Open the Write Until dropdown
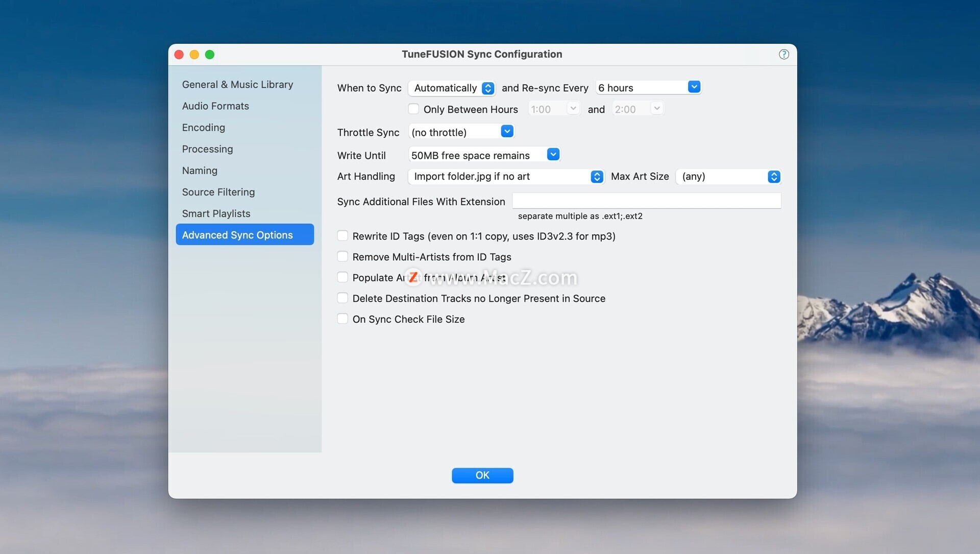This screenshot has width=980, height=554. 484,155
